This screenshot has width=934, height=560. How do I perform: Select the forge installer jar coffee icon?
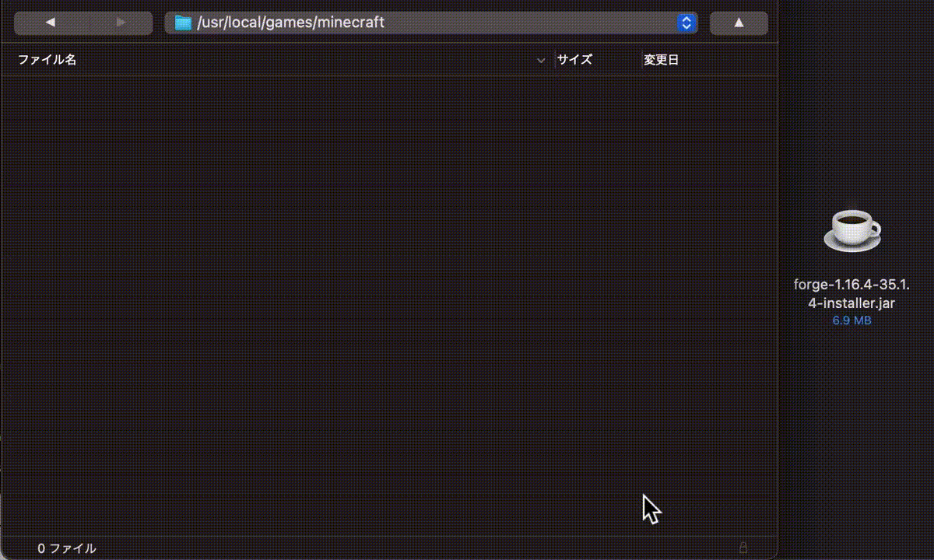tap(852, 231)
